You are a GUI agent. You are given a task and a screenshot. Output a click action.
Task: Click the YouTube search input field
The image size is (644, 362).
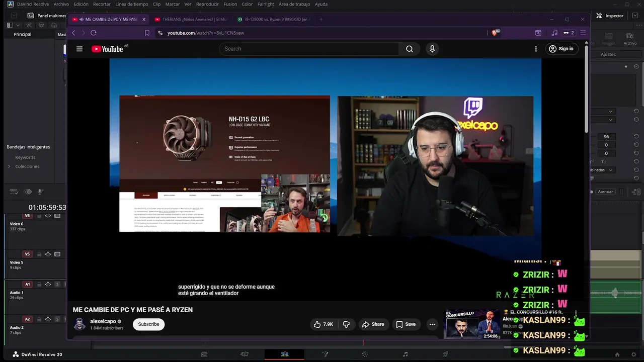309,49
